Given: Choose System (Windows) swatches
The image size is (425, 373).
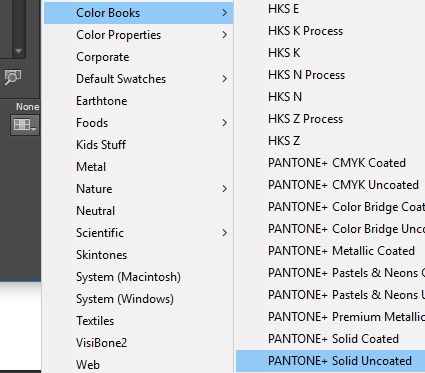Looking at the screenshot, I should coord(138,299).
